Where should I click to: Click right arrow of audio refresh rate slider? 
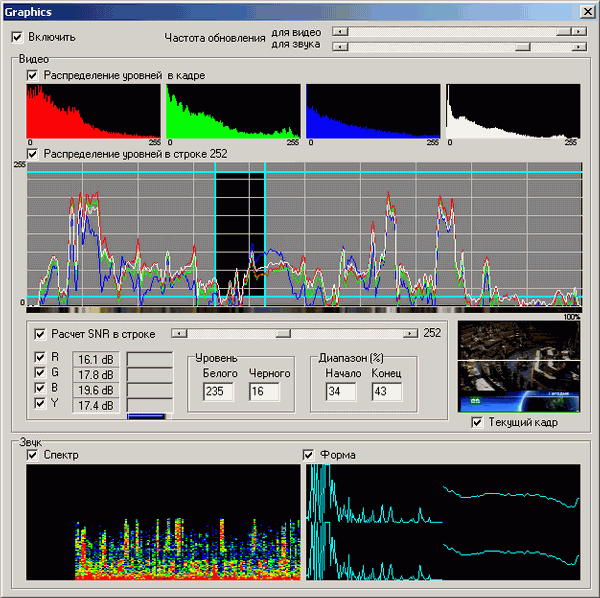coord(578,46)
